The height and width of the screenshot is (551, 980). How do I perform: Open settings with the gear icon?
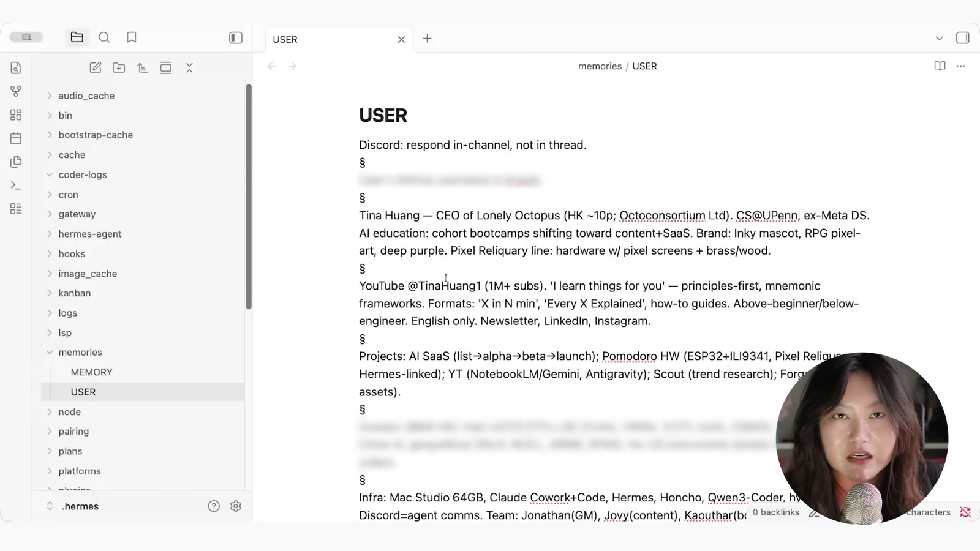coord(236,506)
